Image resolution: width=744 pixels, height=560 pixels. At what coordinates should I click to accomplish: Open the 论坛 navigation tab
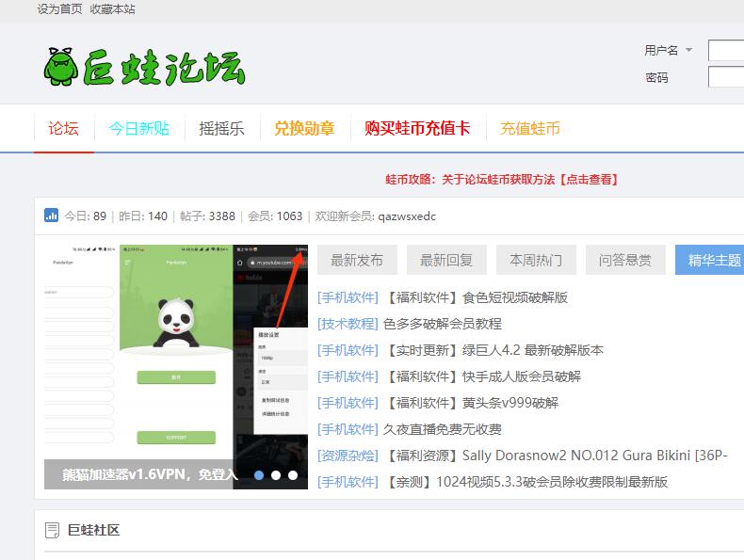coord(64,128)
